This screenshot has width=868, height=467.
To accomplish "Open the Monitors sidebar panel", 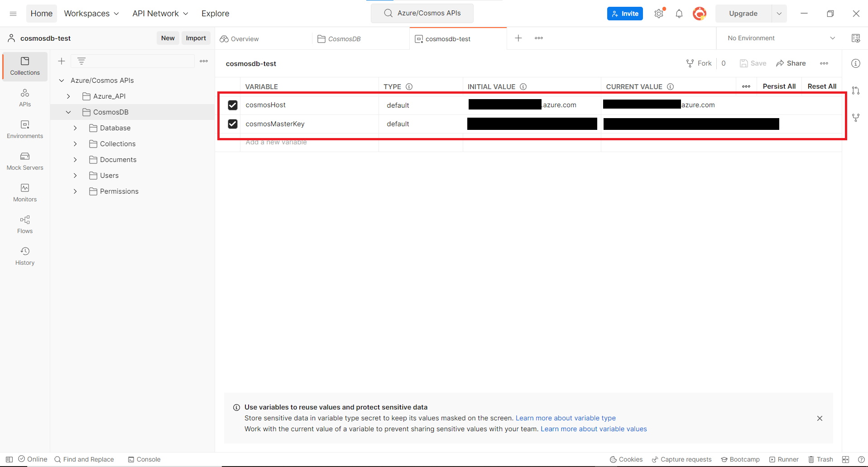I will point(25,193).
